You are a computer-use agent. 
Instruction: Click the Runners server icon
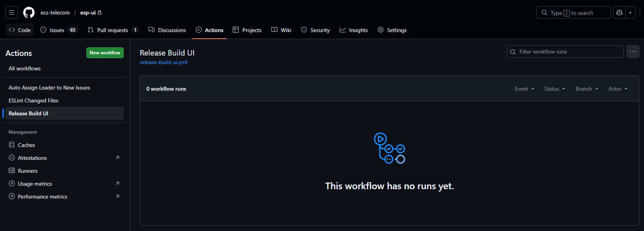pos(12,171)
